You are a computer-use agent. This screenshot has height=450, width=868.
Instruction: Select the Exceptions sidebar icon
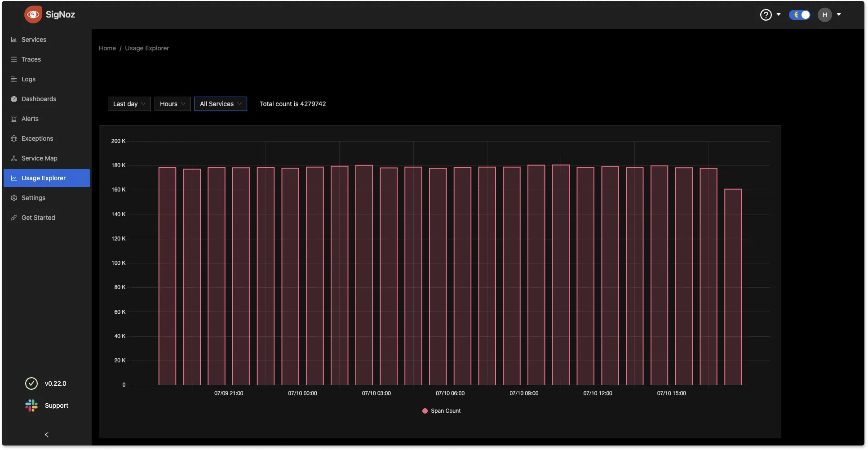[x=13, y=138]
